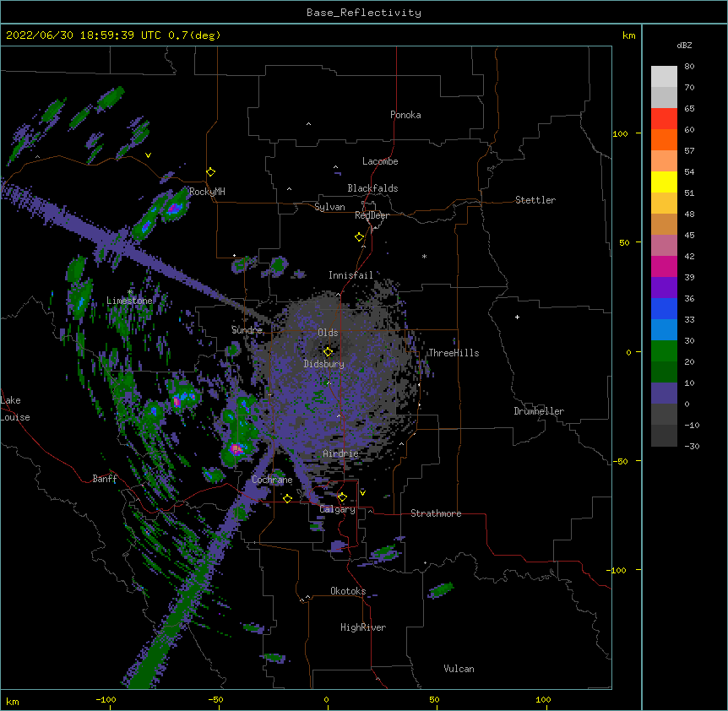Click the Strathmore label
The height and width of the screenshot is (711, 728).
[x=436, y=513]
